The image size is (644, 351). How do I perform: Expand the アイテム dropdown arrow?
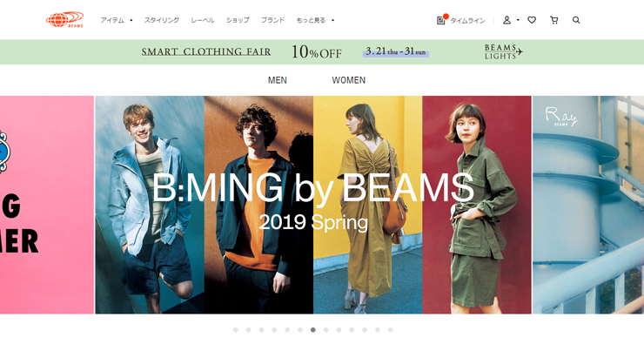tap(131, 20)
